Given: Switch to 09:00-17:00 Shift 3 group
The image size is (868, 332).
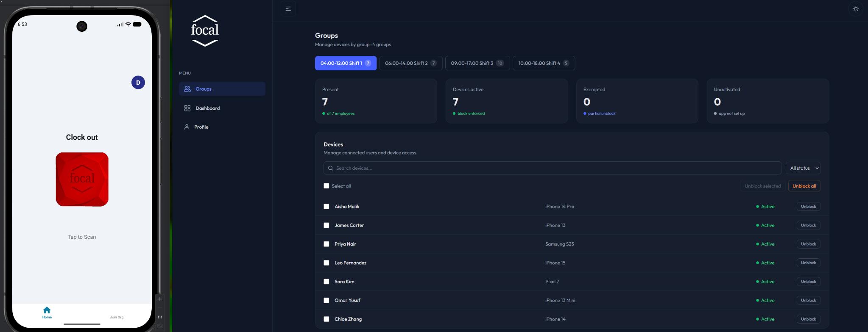Looking at the screenshot, I should tap(477, 63).
